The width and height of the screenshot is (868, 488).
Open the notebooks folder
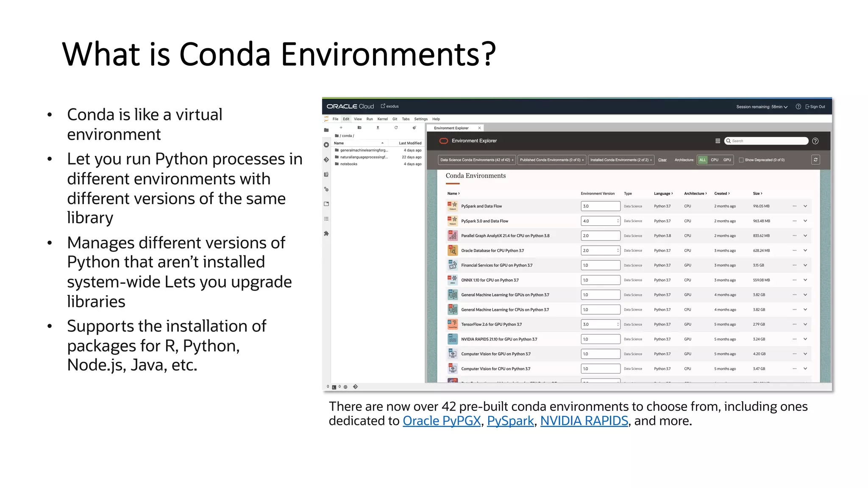(348, 164)
